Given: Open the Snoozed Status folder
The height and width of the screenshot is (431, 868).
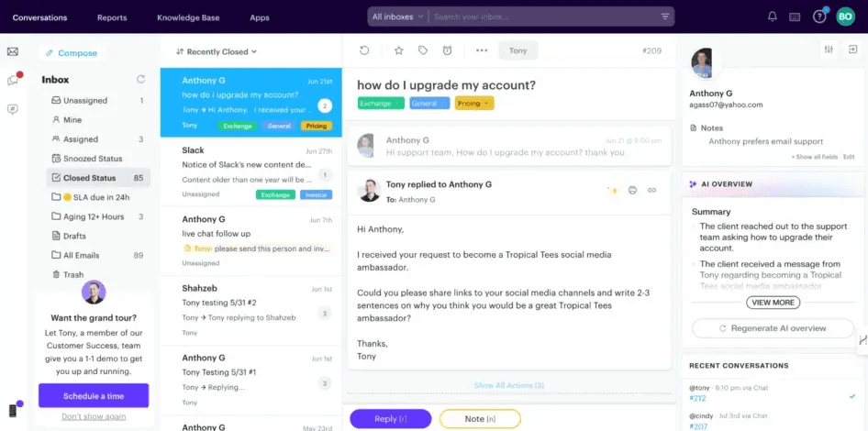Looking at the screenshot, I should point(98,159).
